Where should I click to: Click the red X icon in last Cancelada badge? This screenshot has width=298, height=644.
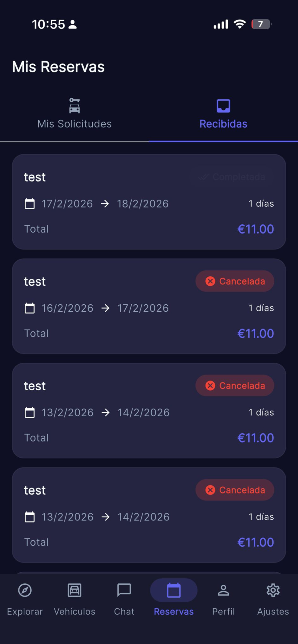(210, 490)
